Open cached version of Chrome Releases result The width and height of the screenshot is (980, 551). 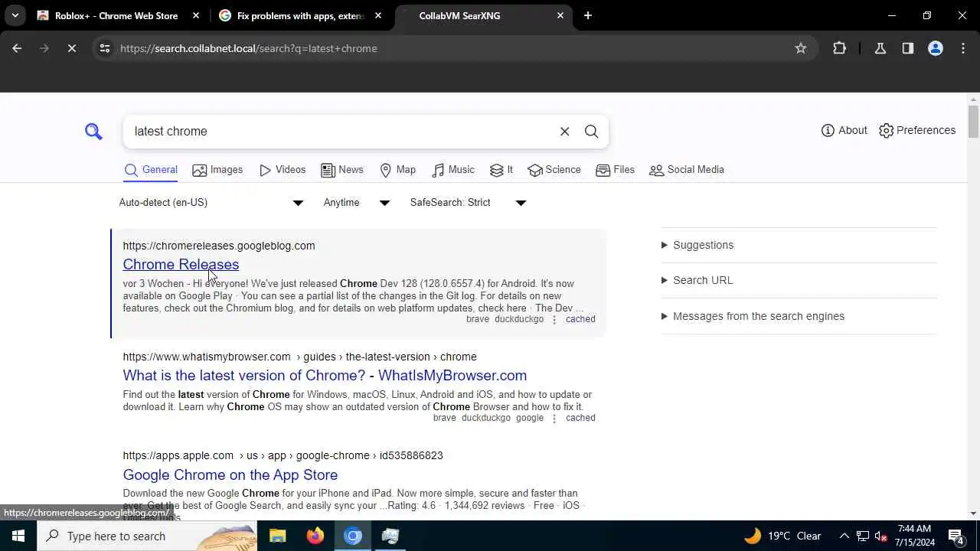(x=580, y=319)
